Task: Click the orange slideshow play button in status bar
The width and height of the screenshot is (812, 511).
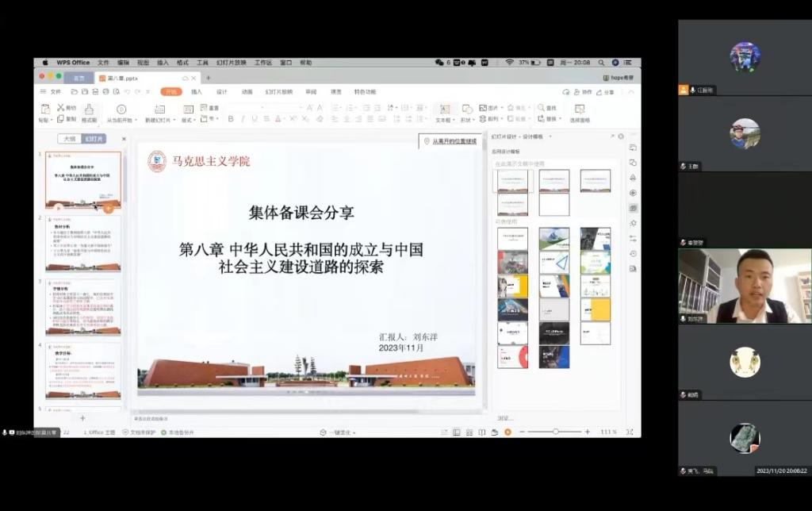Action: (507, 432)
